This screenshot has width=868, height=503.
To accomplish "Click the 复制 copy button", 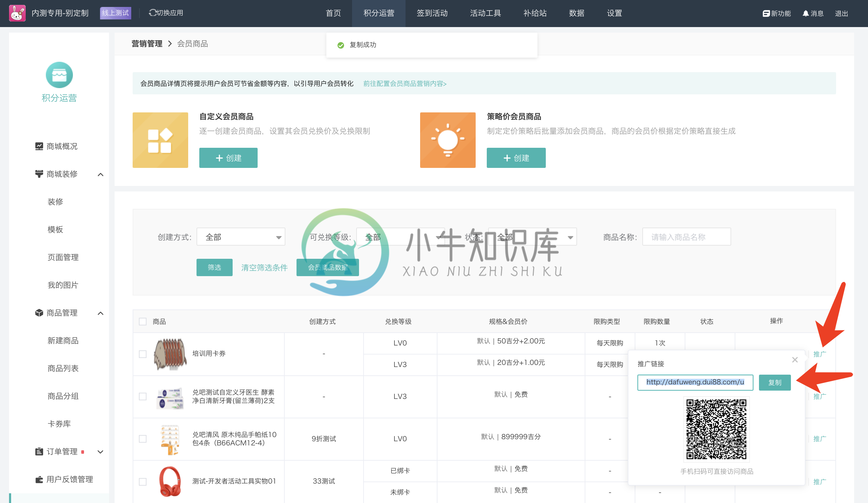I will click(x=775, y=383).
